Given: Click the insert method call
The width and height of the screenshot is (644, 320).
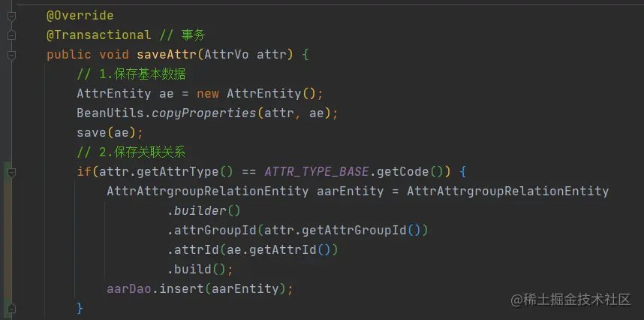Looking at the screenshot, I should [182, 288].
